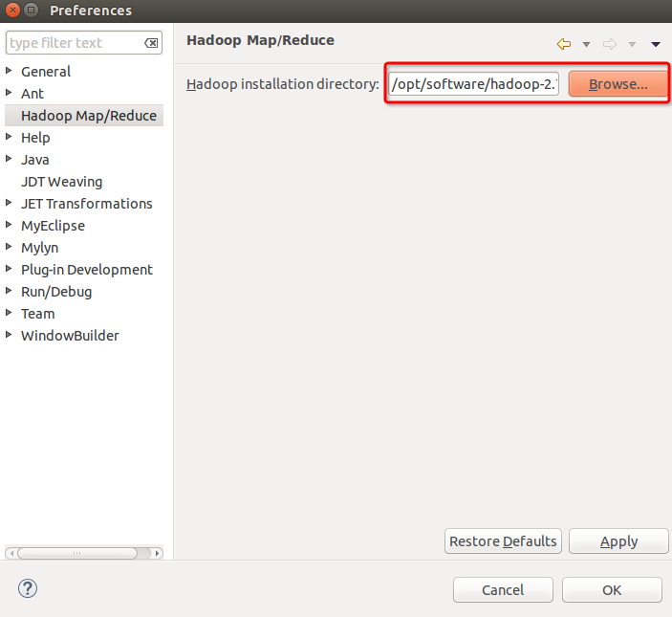This screenshot has height=617, width=672.
Task: Expand the JET Transformations node
Action: (x=9, y=203)
